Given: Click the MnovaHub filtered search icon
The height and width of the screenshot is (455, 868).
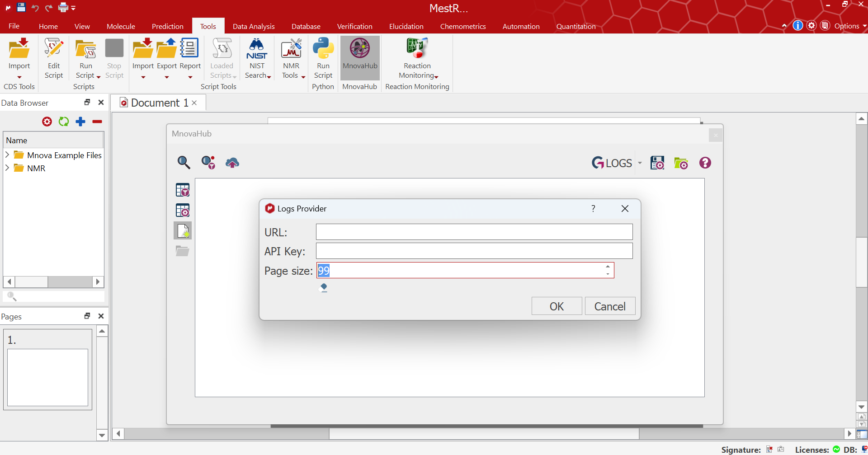Looking at the screenshot, I should [208, 163].
